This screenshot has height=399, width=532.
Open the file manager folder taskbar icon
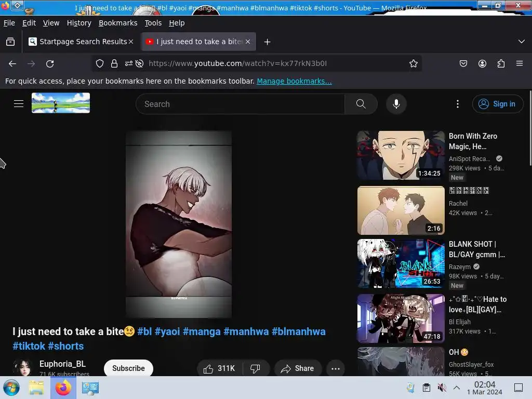pyautogui.click(x=36, y=388)
